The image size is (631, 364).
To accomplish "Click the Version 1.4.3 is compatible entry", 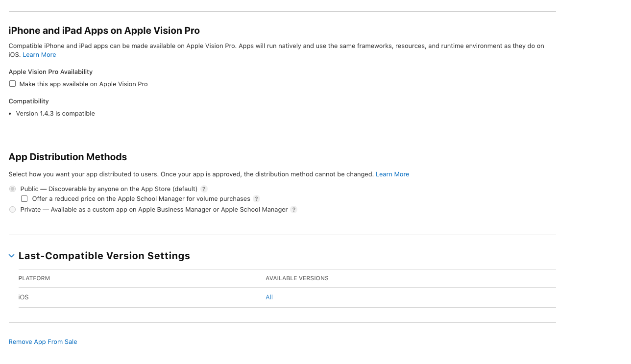I will [55, 114].
